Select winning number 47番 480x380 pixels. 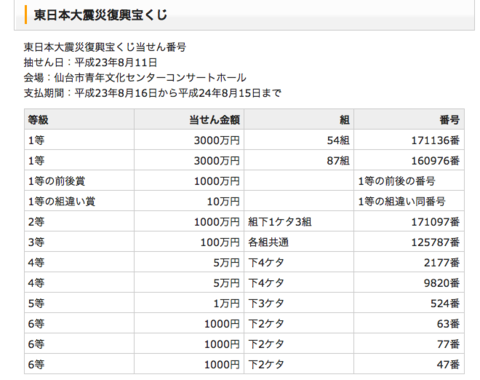(448, 365)
